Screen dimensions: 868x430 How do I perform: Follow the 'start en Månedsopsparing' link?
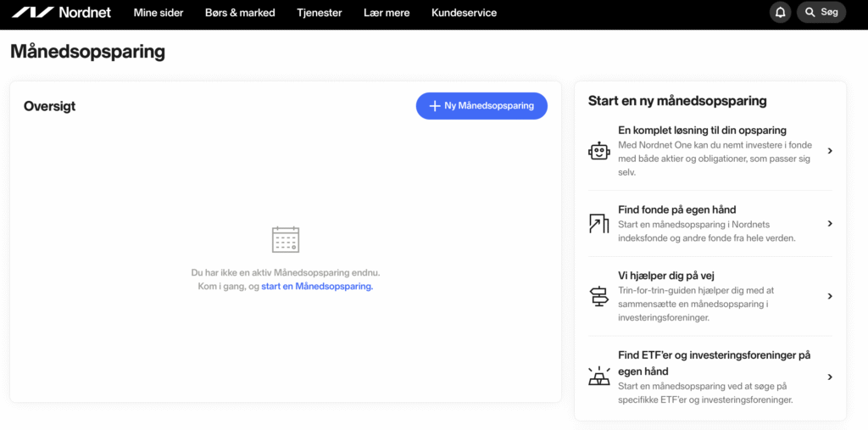tap(317, 287)
